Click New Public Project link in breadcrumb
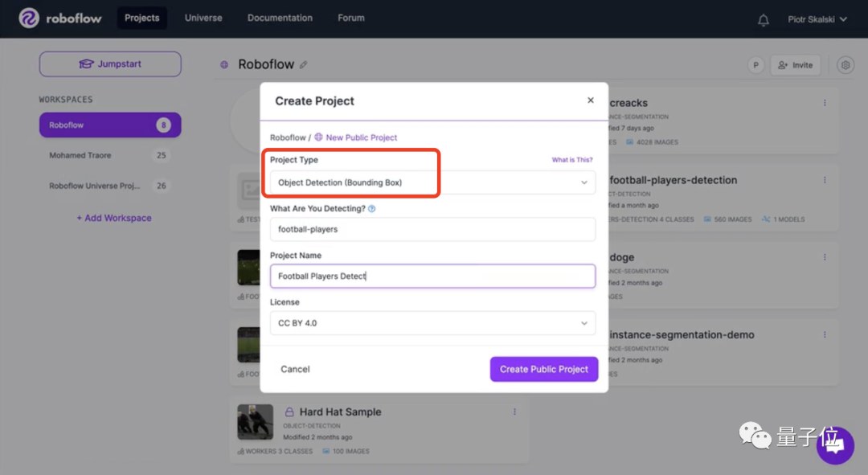Viewport: 868px width, 475px height. (x=361, y=137)
